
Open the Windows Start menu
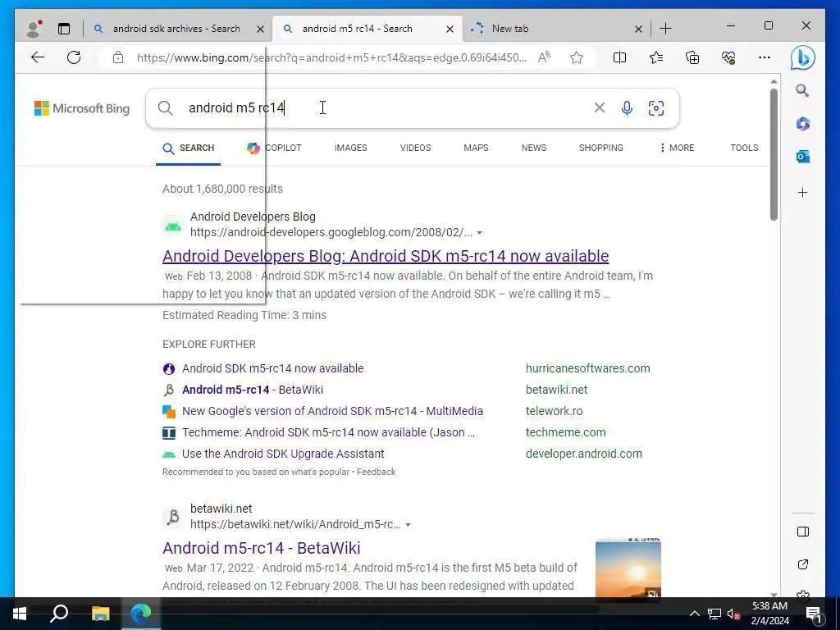tap(20, 614)
